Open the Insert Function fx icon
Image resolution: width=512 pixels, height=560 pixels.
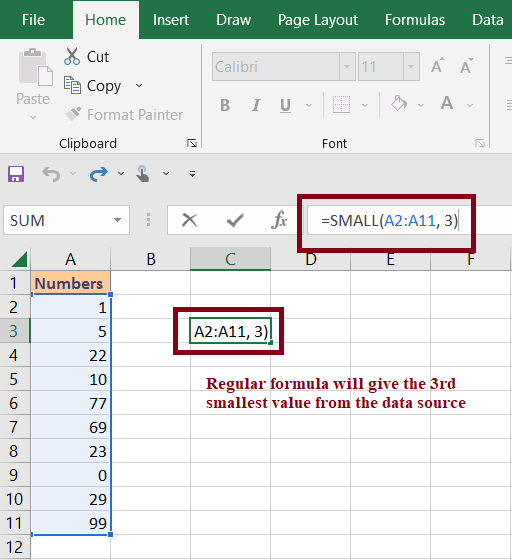[x=279, y=220]
